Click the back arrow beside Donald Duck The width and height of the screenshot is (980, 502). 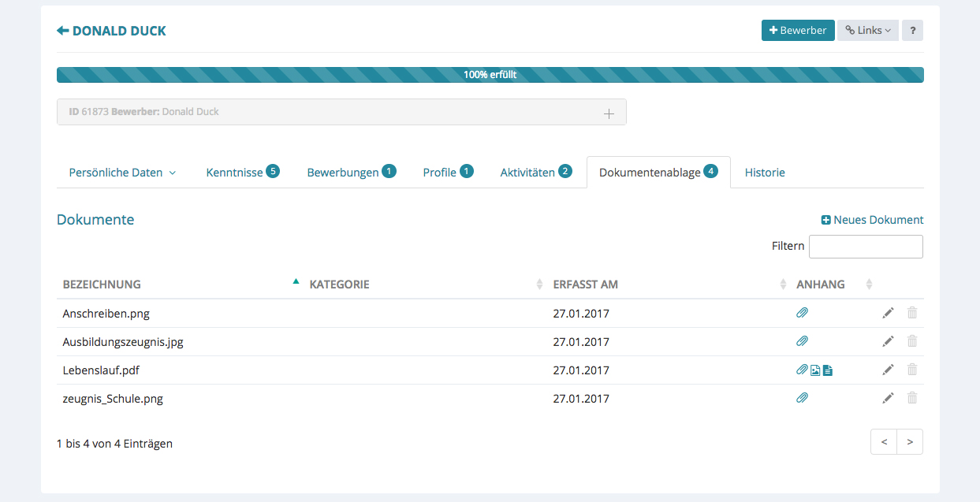coord(63,31)
